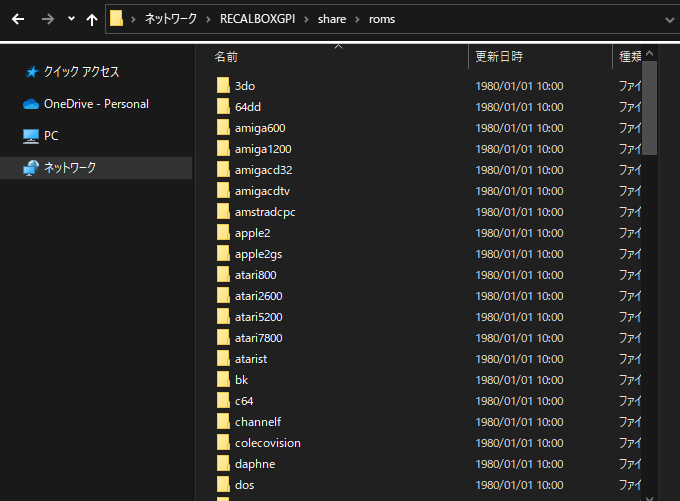
Task: Click the amiga600 folder icon
Action: click(x=223, y=128)
